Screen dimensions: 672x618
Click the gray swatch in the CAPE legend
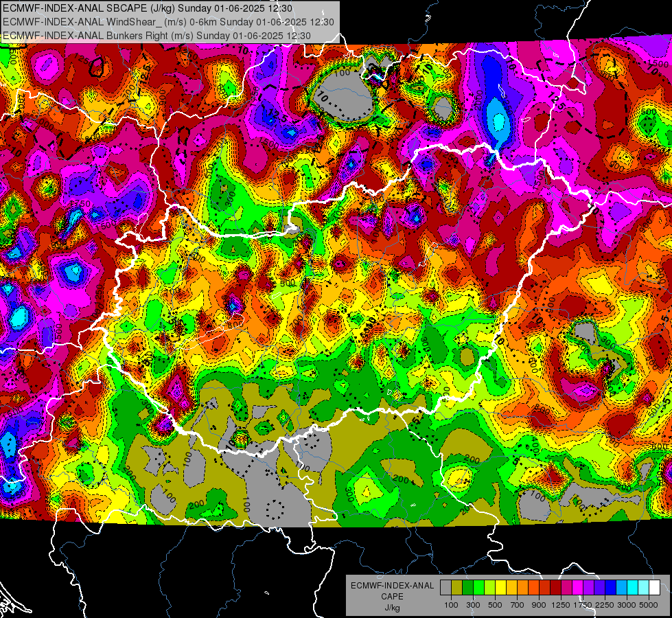coord(445,588)
